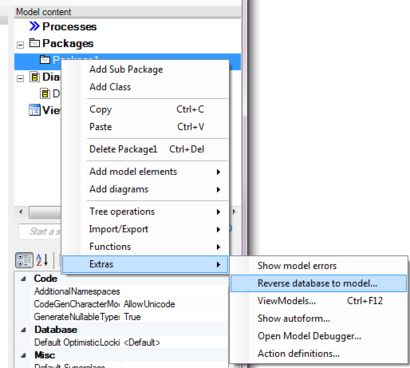
Task: Collapse the Misc property category
Action: click(23, 355)
